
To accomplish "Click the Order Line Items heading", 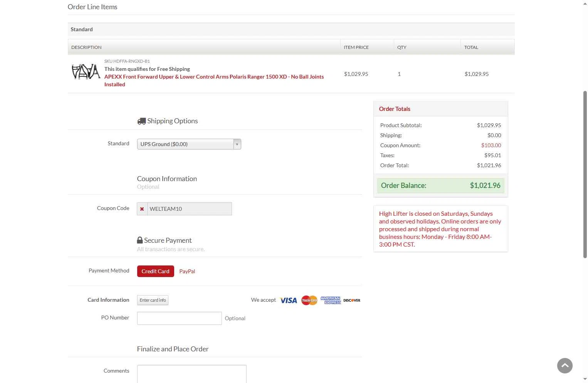I will click(92, 7).
